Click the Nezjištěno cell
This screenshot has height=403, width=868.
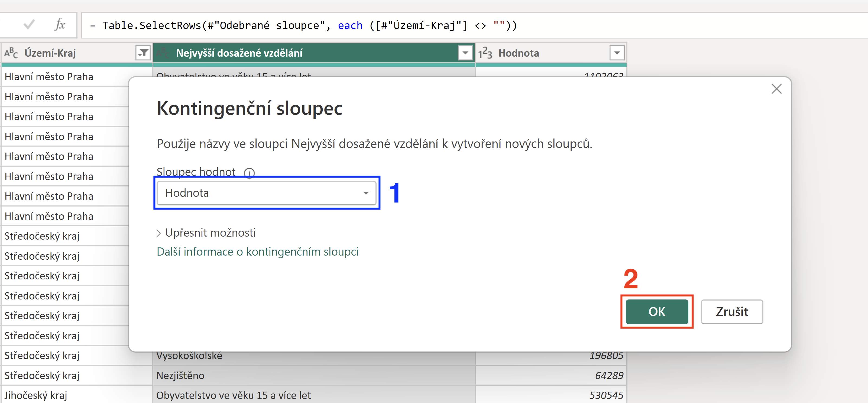(x=314, y=375)
